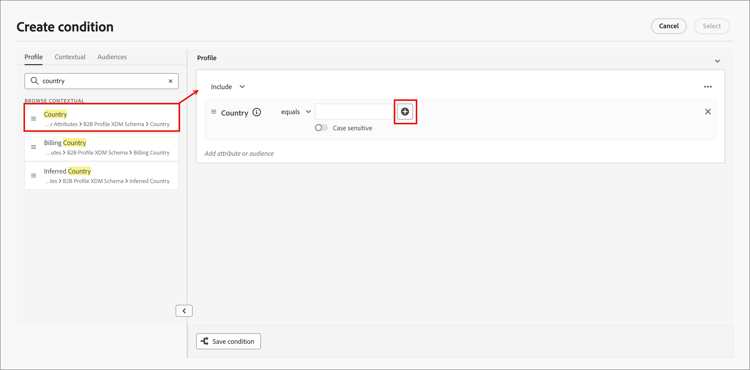This screenshot has width=750, height=370.
Task: Open the three-dot more options menu
Action: tap(708, 87)
